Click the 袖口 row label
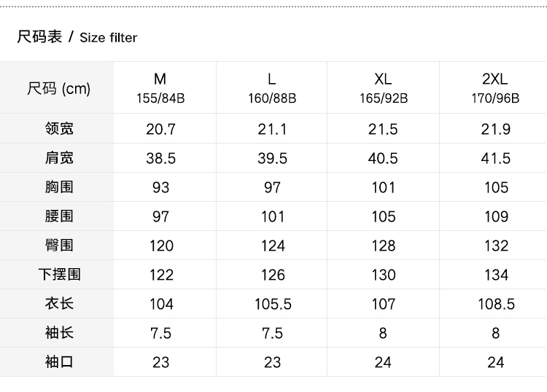Screen dimensions: 547x392 click(x=59, y=362)
